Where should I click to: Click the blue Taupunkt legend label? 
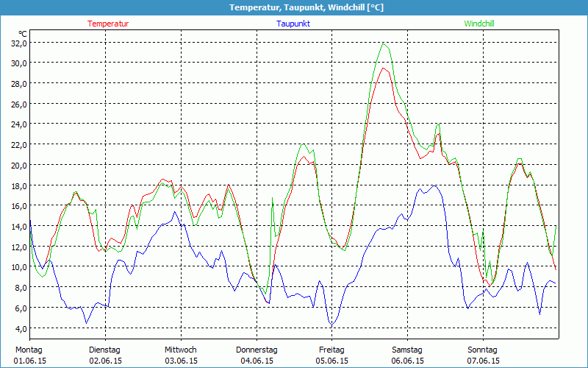(293, 24)
